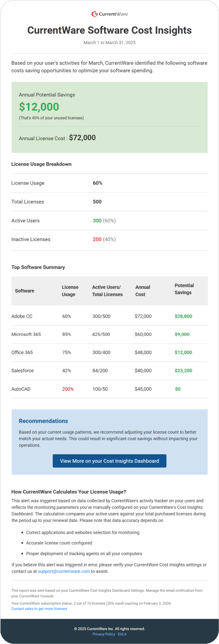Click the $12,000 annual potential savings figure
Image resolution: width=219 pixels, height=644 pixels.
point(39,107)
